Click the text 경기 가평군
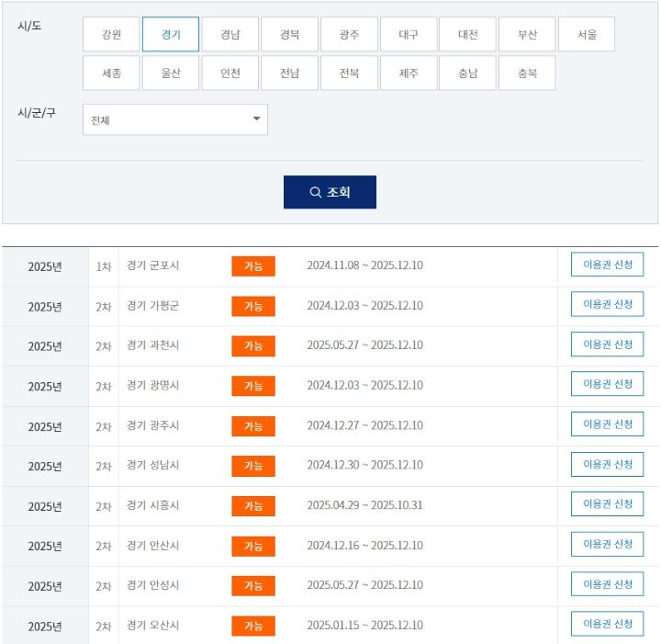The width and height of the screenshot is (661, 644). (153, 305)
